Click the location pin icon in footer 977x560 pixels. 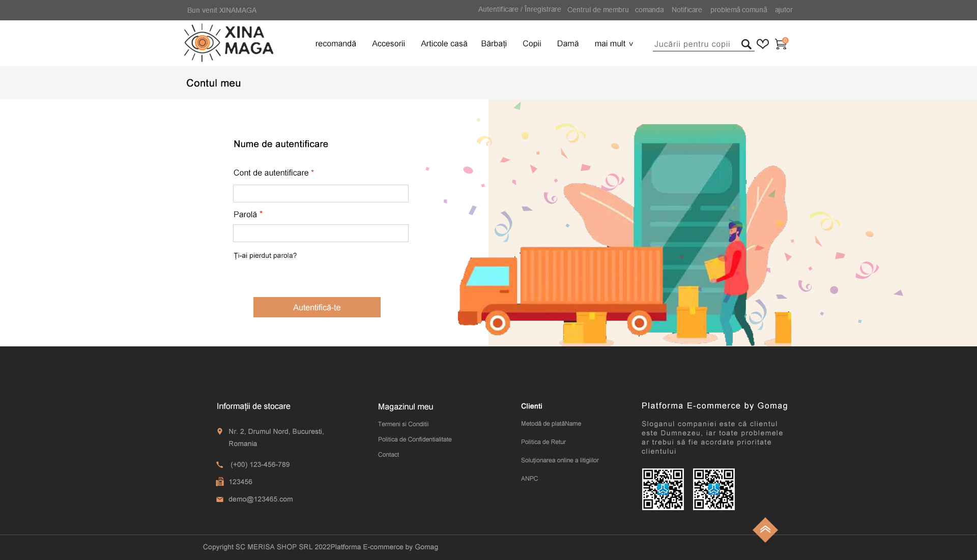point(220,431)
